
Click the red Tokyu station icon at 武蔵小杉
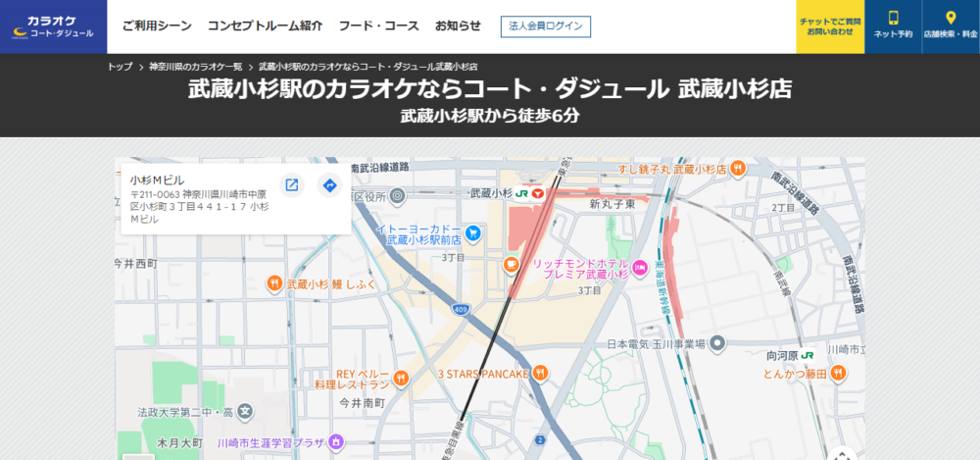click(538, 194)
